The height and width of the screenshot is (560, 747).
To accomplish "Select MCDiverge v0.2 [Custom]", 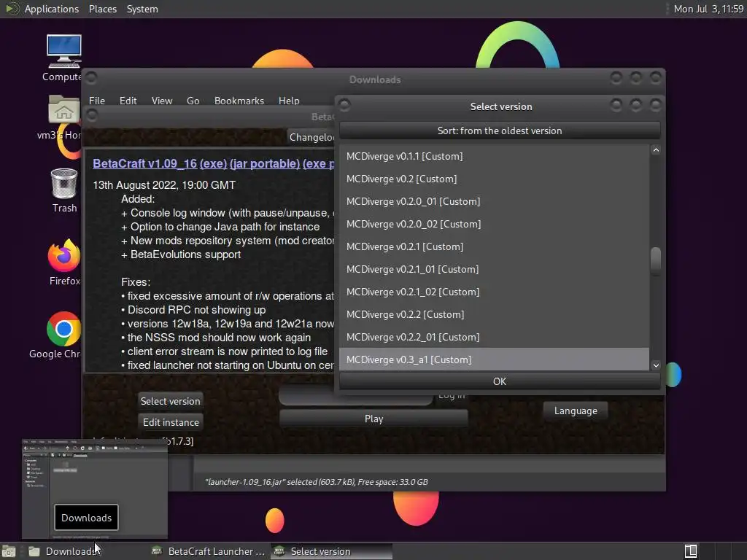I will coord(494,179).
